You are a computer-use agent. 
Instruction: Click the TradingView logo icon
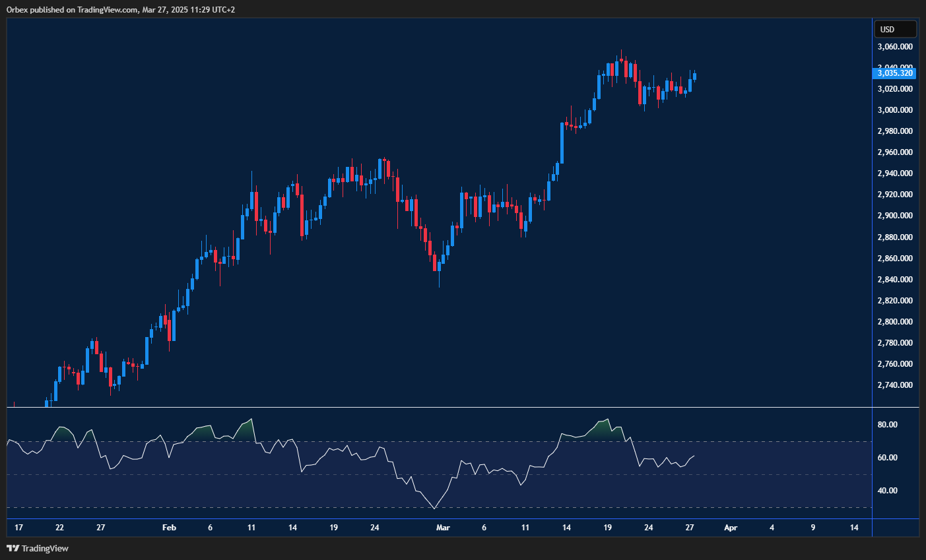13,548
